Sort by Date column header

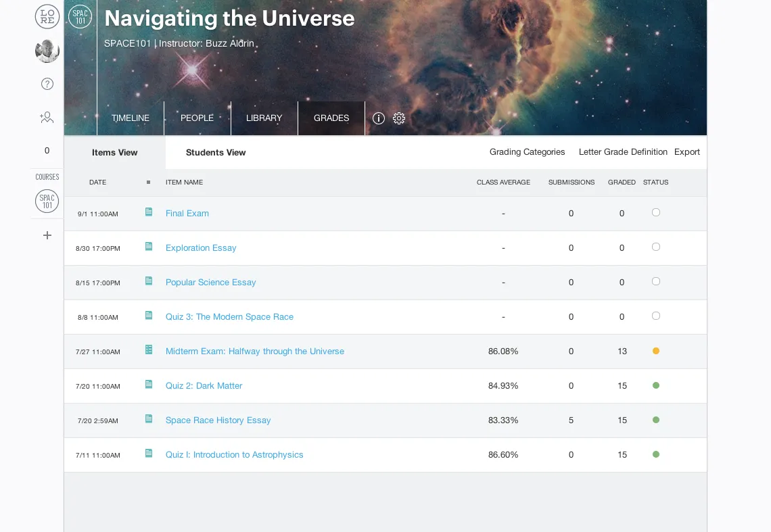point(98,183)
